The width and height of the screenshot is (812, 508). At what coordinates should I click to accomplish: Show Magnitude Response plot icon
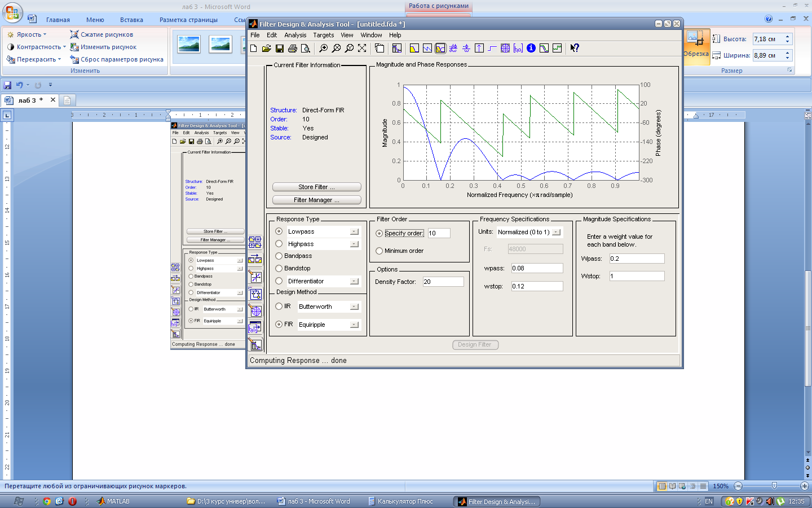pyautogui.click(x=414, y=49)
